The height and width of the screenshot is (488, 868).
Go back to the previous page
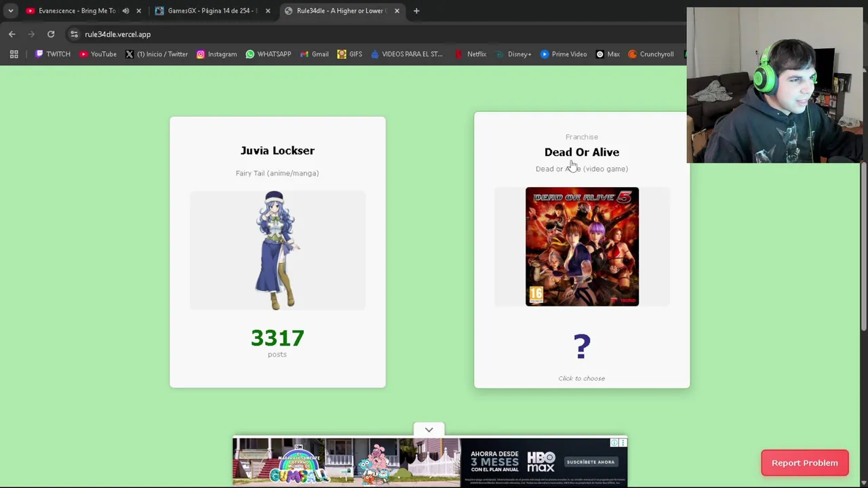click(12, 34)
